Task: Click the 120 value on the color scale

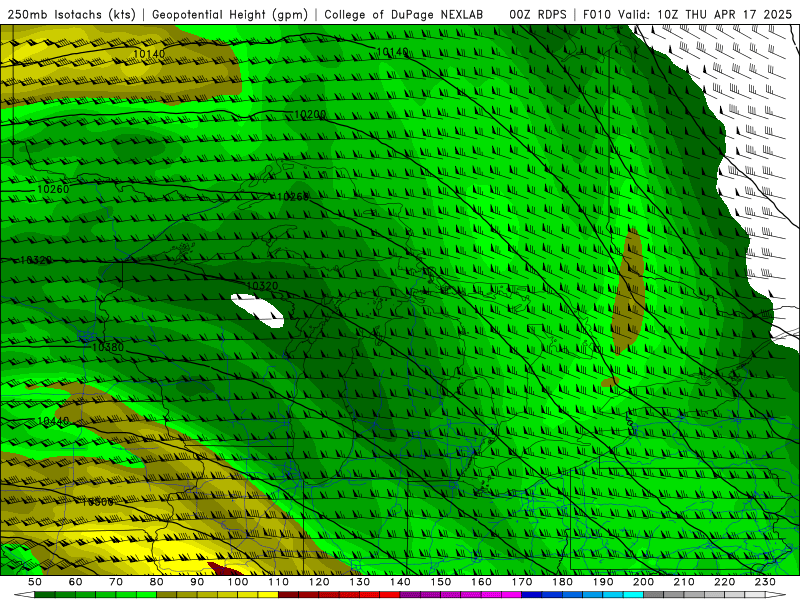Action: click(x=319, y=582)
